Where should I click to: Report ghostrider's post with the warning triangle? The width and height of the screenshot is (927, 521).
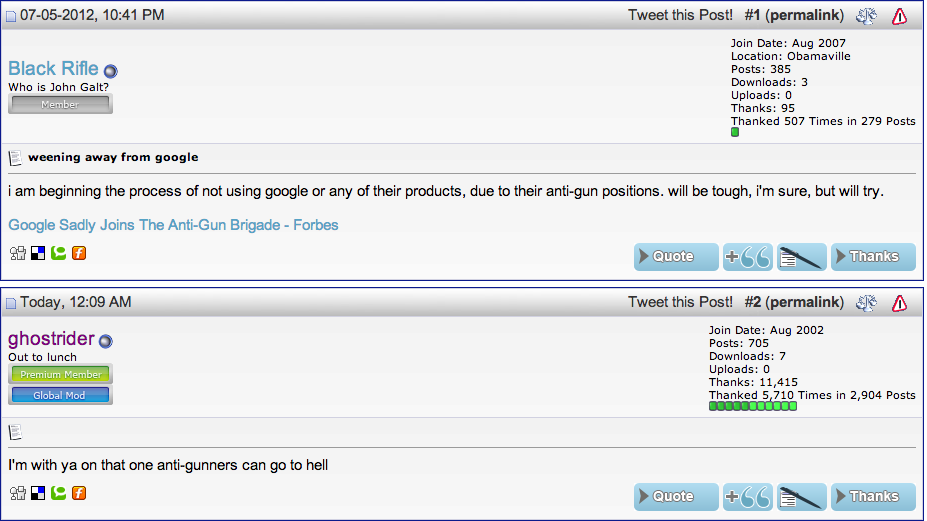(x=899, y=302)
